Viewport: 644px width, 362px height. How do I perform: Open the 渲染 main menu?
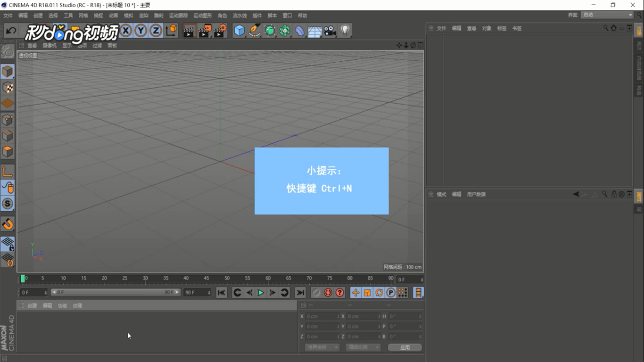tap(144, 16)
